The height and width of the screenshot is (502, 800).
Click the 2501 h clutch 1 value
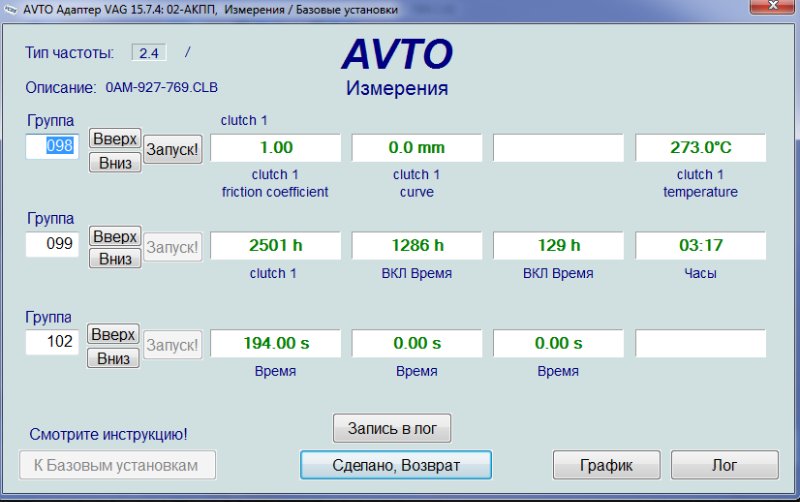(x=276, y=246)
